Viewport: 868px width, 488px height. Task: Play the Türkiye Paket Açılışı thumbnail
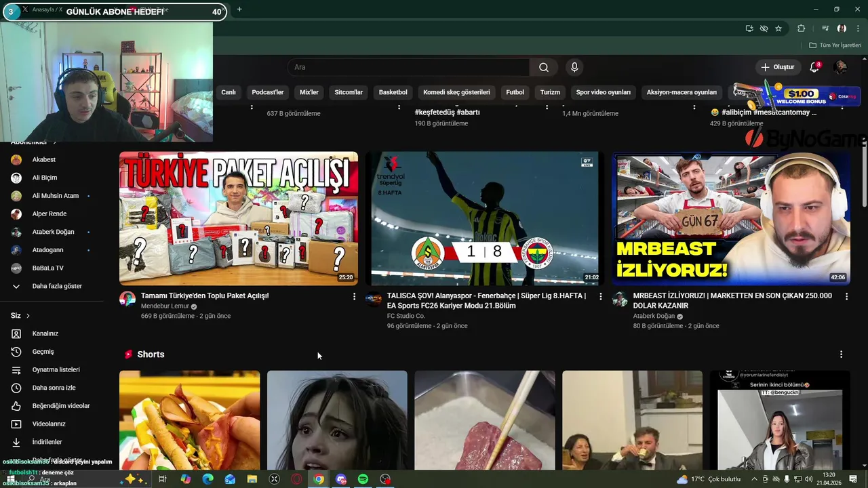239,218
